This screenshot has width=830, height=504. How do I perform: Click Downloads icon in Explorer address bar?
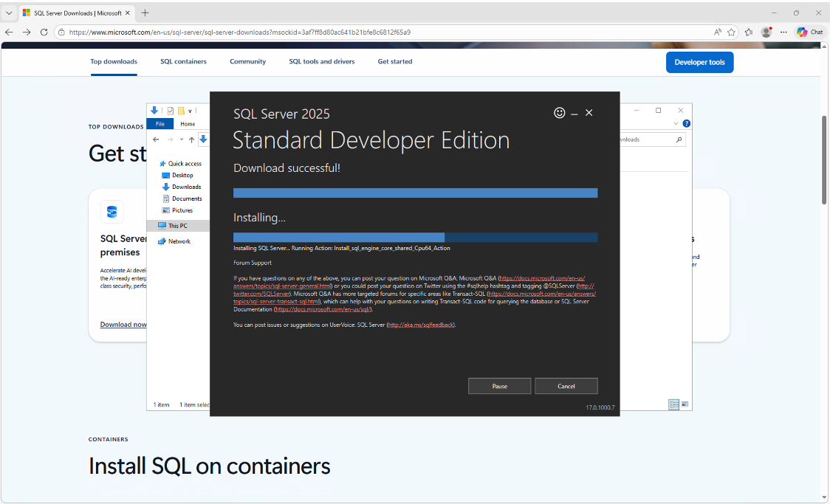pos(203,139)
